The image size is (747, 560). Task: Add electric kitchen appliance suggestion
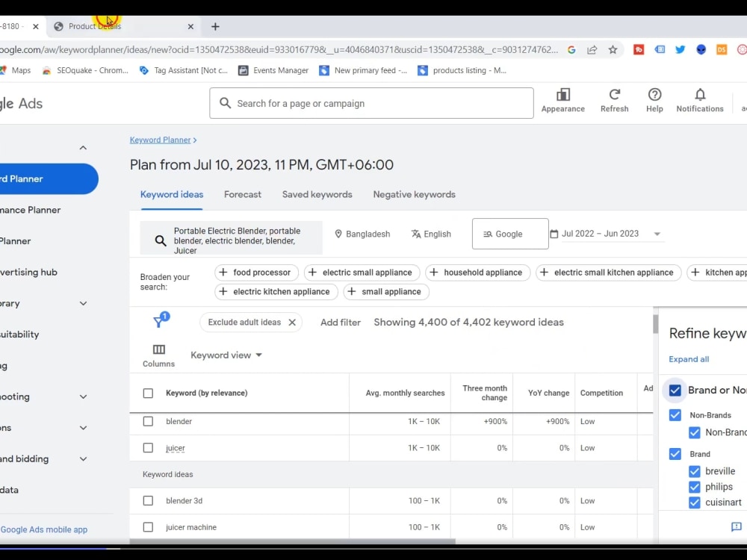pyautogui.click(x=276, y=291)
